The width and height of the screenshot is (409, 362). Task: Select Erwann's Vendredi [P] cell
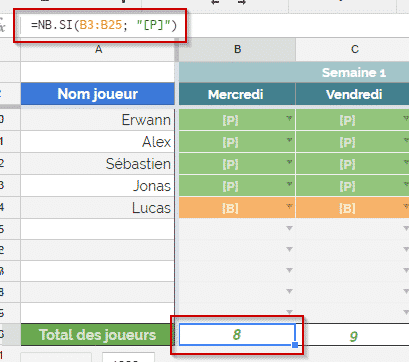pyautogui.click(x=353, y=120)
